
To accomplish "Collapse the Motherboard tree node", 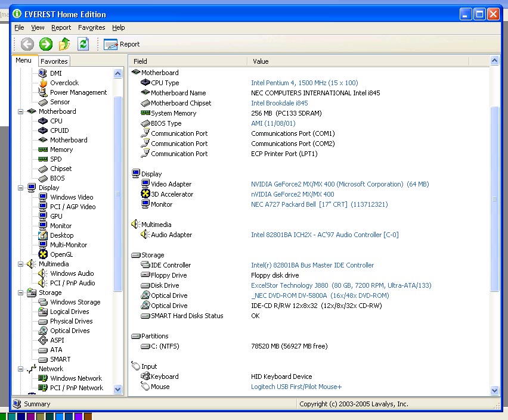I will [x=20, y=111].
